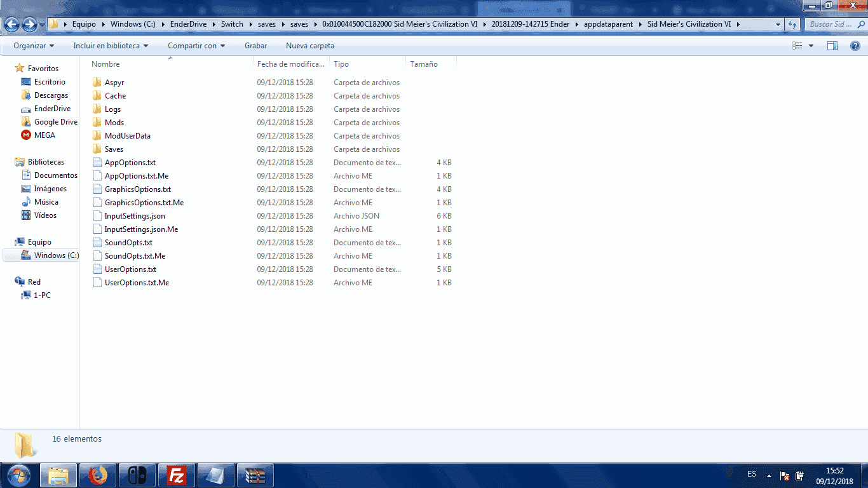Image resolution: width=868 pixels, height=488 pixels.
Task: Click the Música library icon
Action: [x=26, y=202]
